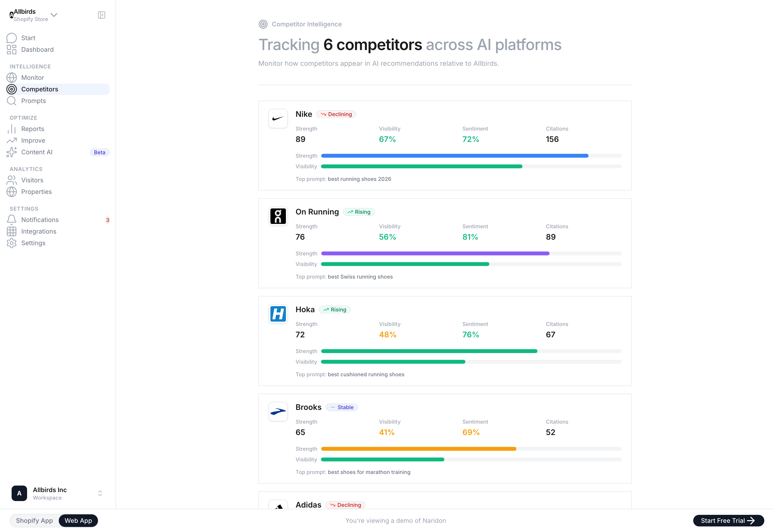Click the Settings gear icon
774x532 pixels.
pos(12,243)
